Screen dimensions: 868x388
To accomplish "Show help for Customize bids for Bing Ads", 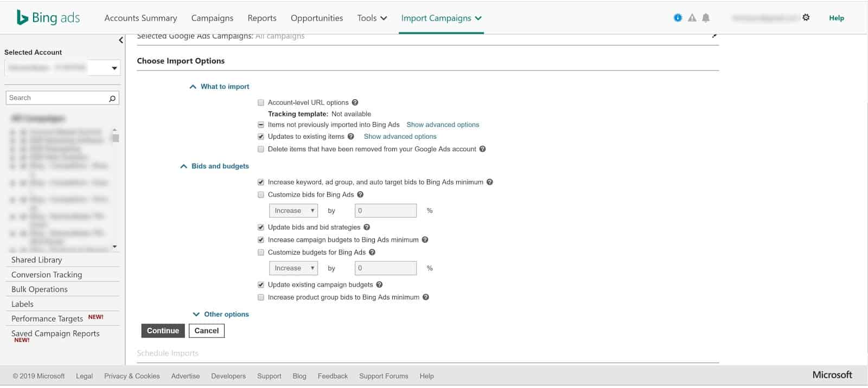I will pyautogui.click(x=360, y=195).
